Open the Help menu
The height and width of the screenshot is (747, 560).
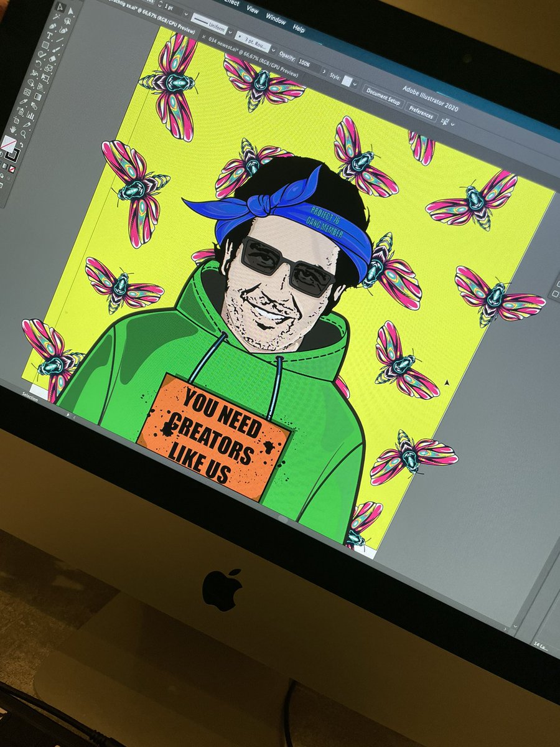299,28
